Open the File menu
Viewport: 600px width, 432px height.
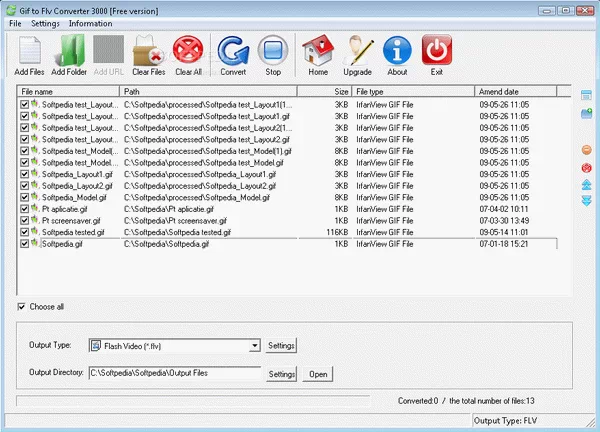[15, 22]
